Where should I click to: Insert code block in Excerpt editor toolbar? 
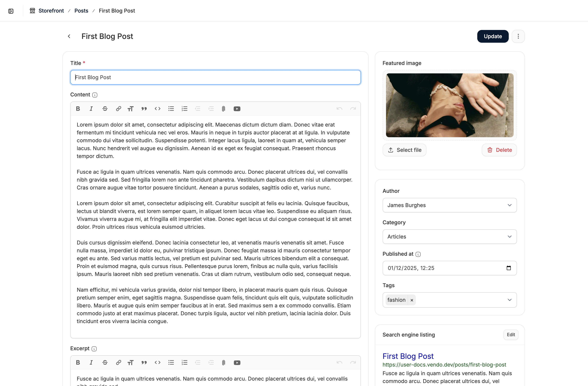tap(157, 362)
